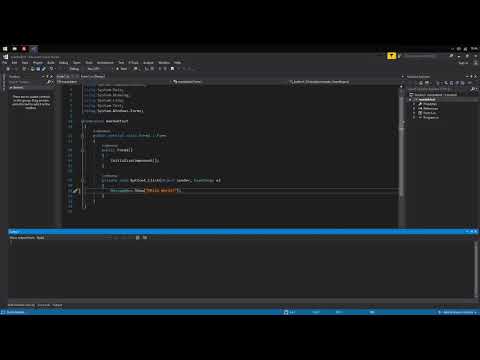This screenshot has height=360, width=480.
Task: Open the Debug configuration dropdown
Action: (x=75, y=69)
